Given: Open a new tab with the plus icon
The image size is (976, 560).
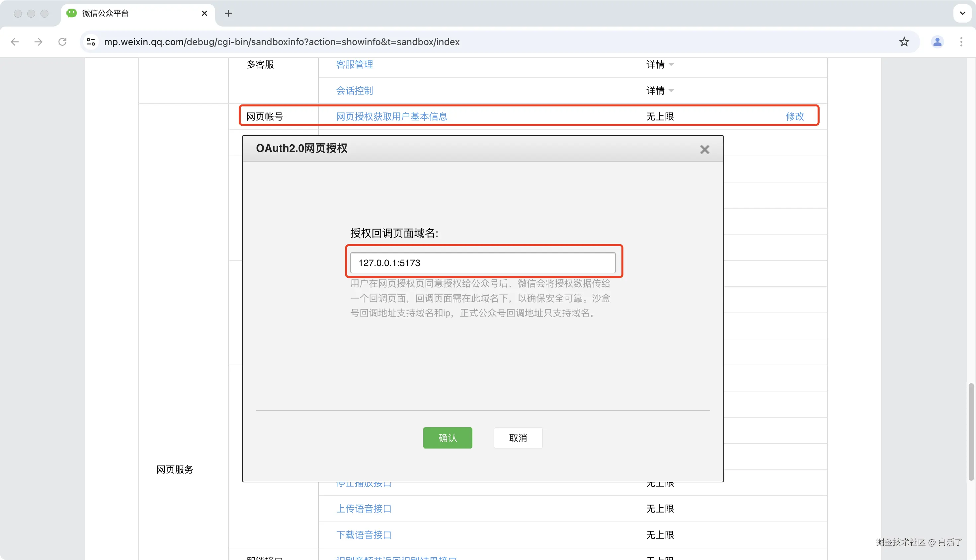Looking at the screenshot, I should (x=228, y=13).
